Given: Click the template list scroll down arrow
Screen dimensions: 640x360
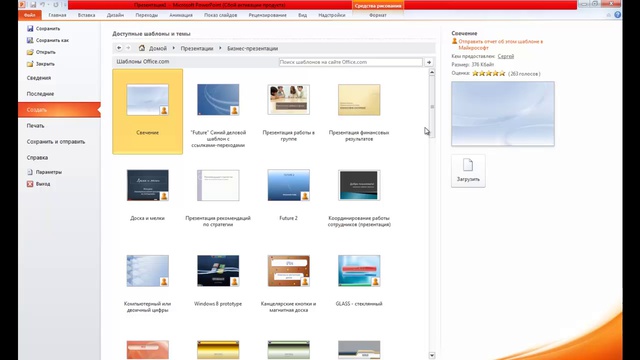Looking at the screenshot, I should pos(432,356).
